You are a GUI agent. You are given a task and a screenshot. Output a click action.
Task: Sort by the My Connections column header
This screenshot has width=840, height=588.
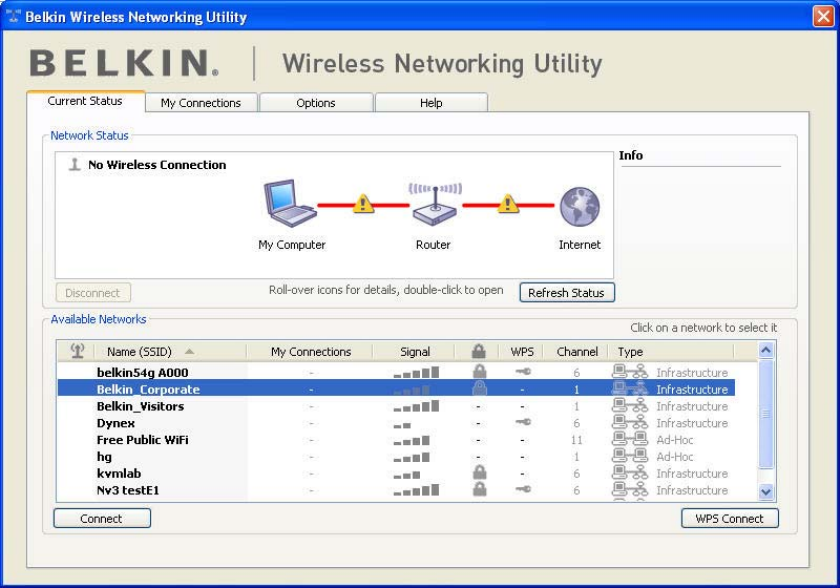[310, 351]
